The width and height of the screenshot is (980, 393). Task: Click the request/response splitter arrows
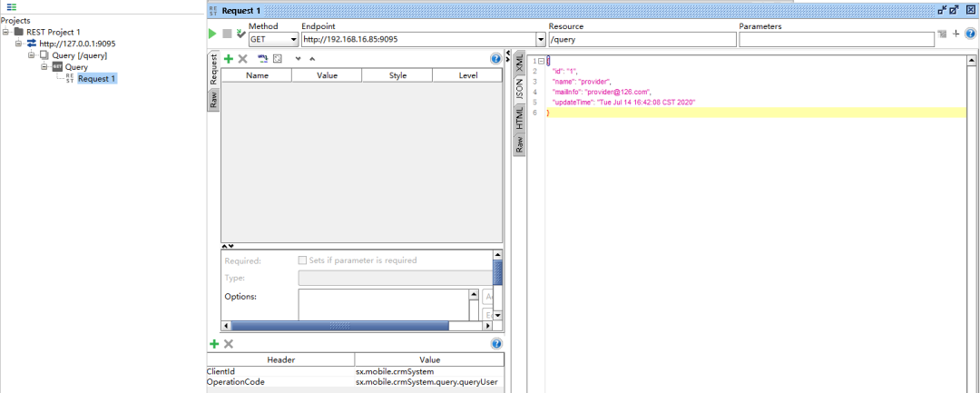(508, 55)
